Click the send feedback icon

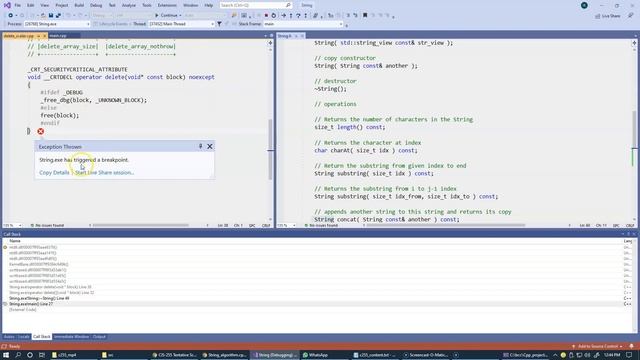tap(631, 16)
